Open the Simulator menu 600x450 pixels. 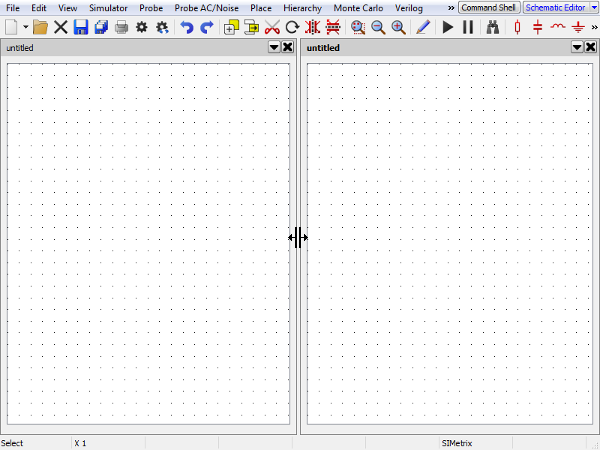[x=108, y=8]
